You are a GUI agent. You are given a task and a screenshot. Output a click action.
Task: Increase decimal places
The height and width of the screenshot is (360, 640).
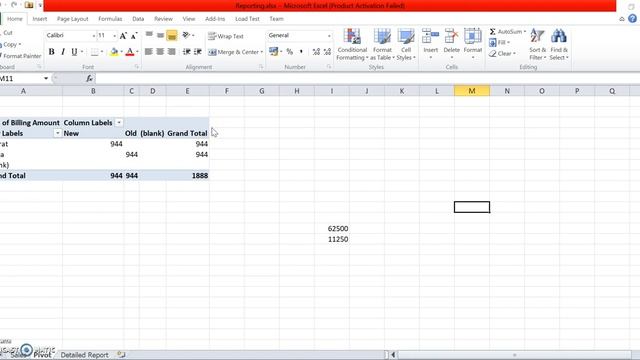[x=316, y=52]
